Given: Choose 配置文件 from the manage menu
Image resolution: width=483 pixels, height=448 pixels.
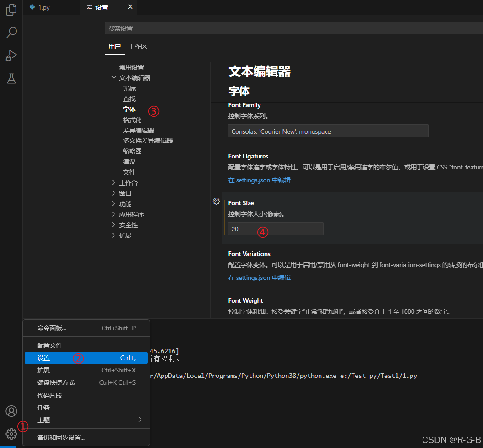Looking at the screenshot, I should 86,345.
